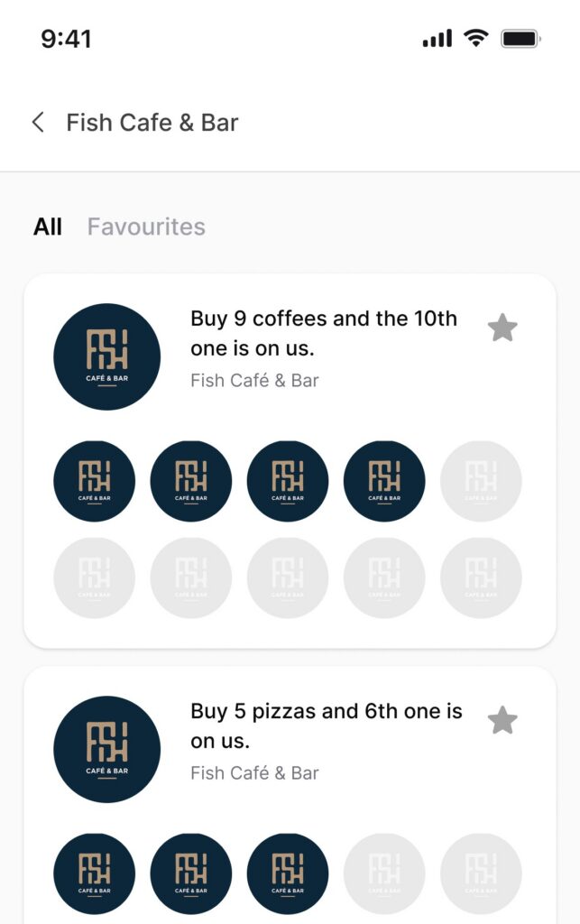580x924 pixels.
Task: Tap first empty stamp in coffee second row
Action: (x=95, y=577)
